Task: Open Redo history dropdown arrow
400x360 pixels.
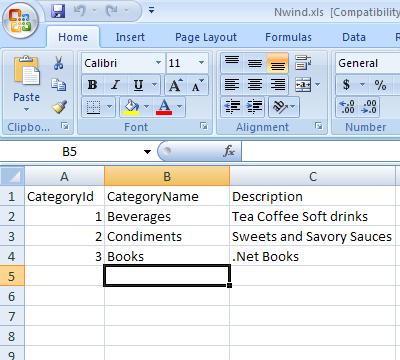Action: 127,11
